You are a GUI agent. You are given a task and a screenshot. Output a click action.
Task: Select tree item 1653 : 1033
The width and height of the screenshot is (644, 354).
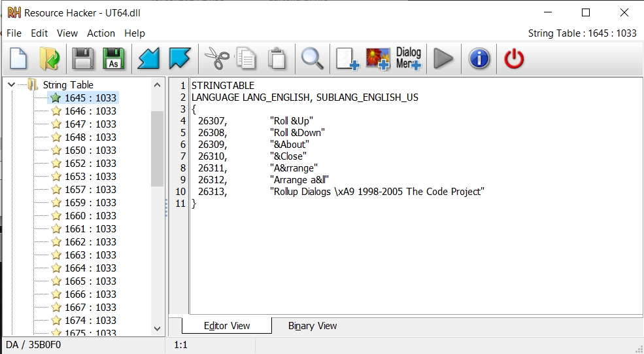click(x=90, y=177)
